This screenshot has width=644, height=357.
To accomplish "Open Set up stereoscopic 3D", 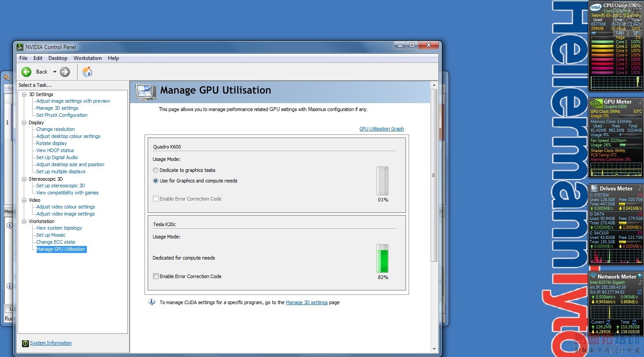I will [60, 186].
